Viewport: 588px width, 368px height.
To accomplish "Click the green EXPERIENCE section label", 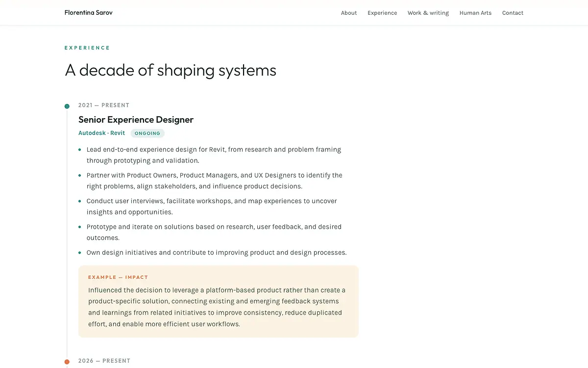I will pyautogui.click(x=87, y=48).
